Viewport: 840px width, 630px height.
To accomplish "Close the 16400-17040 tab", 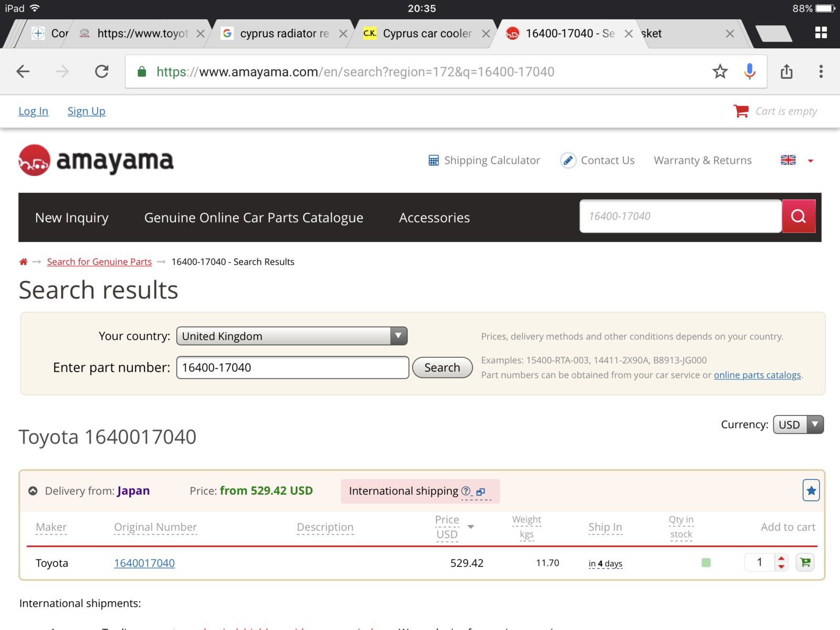I will click(x=628, y=34).
